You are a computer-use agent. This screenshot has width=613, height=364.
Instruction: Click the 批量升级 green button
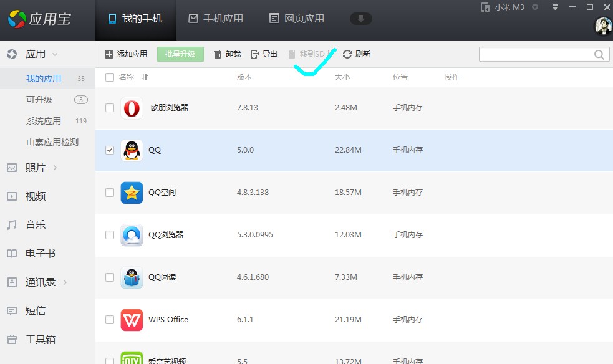pyautogui.click(x=180, y=54)
